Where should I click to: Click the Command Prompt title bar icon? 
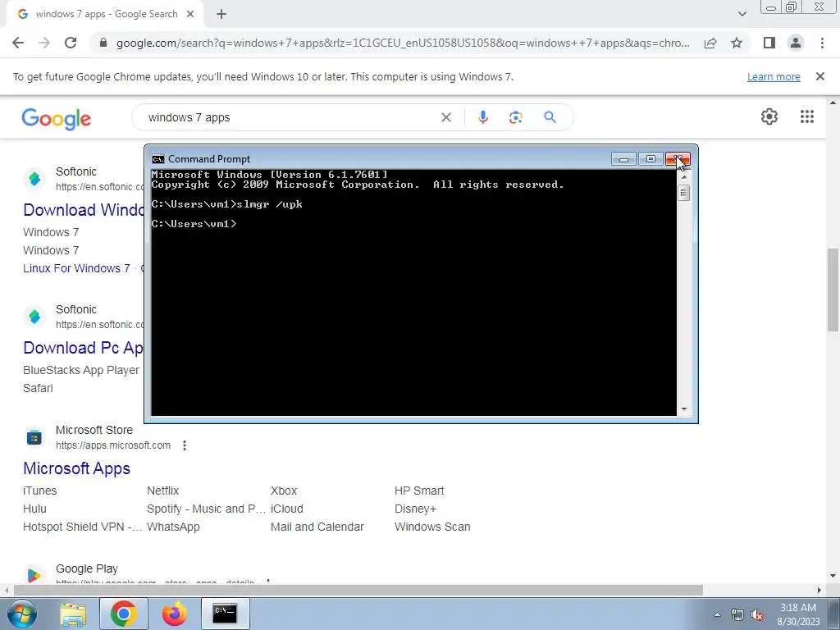click(158, 159)
